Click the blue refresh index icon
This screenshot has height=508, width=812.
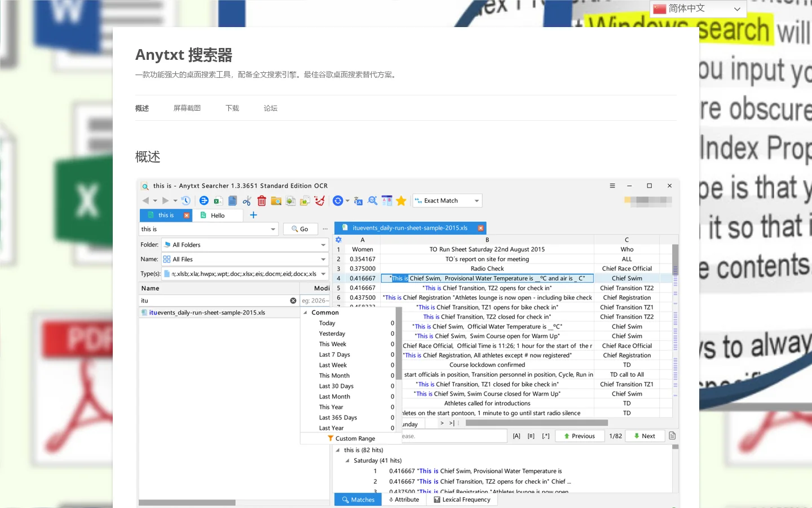point(338,200)
